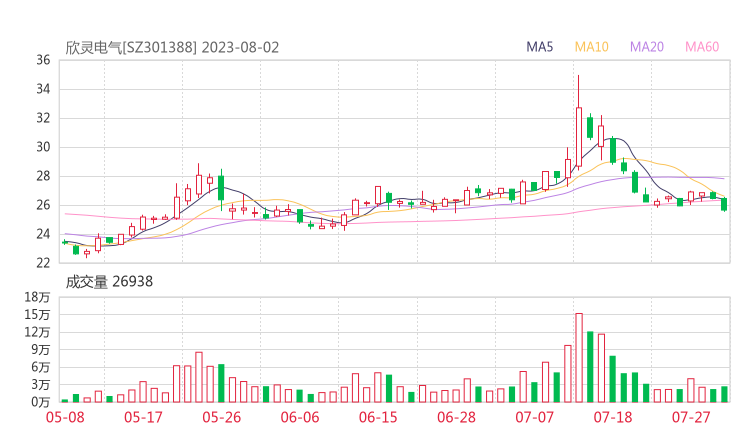Click the 3万 volume axis label
The image size is (740, 440).
click(x=41, y=384)
